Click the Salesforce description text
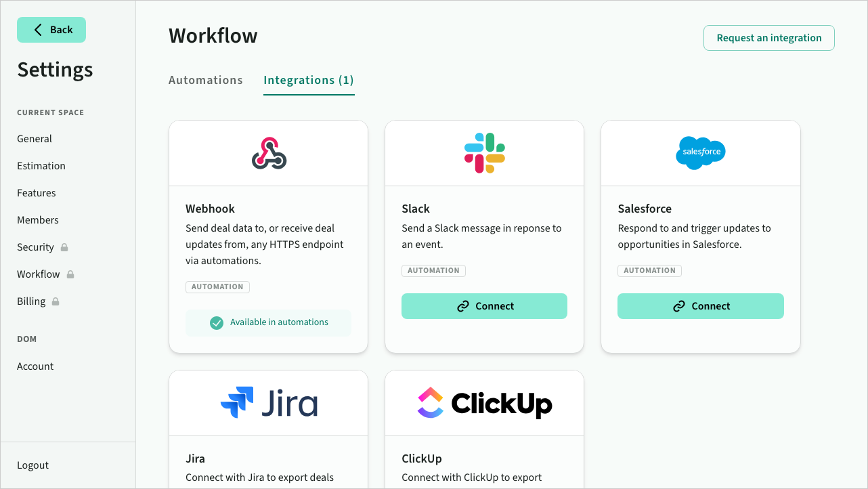This screenshot has height=489, width=868. tap(695, 236)
